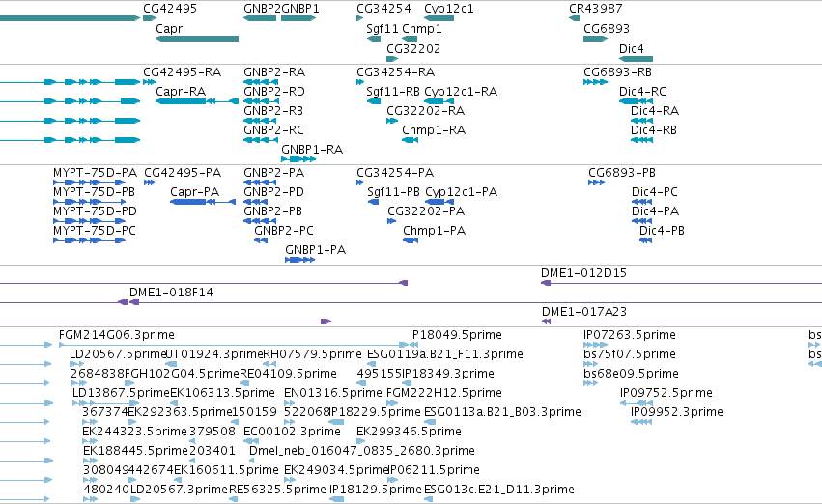Screen dimensions: 822x504
Task: Open EST ESG013c.E21_D11.3prime
Action: coord(499,490)
